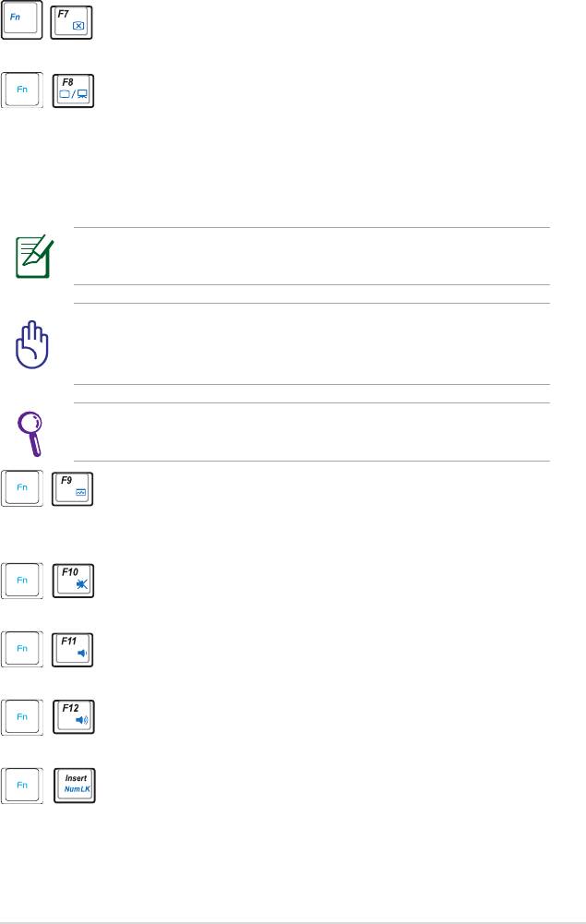Click the Insert NumLK key
The height and width of the screenshot is (924, 586).
coord(73,784)
